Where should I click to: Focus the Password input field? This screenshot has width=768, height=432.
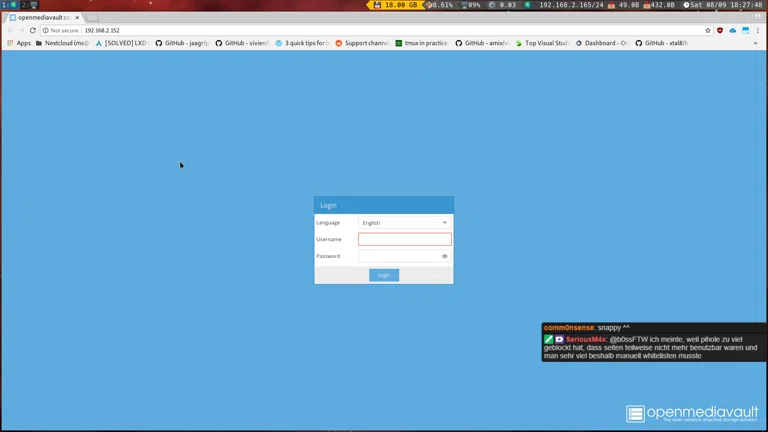coord(398,256)
